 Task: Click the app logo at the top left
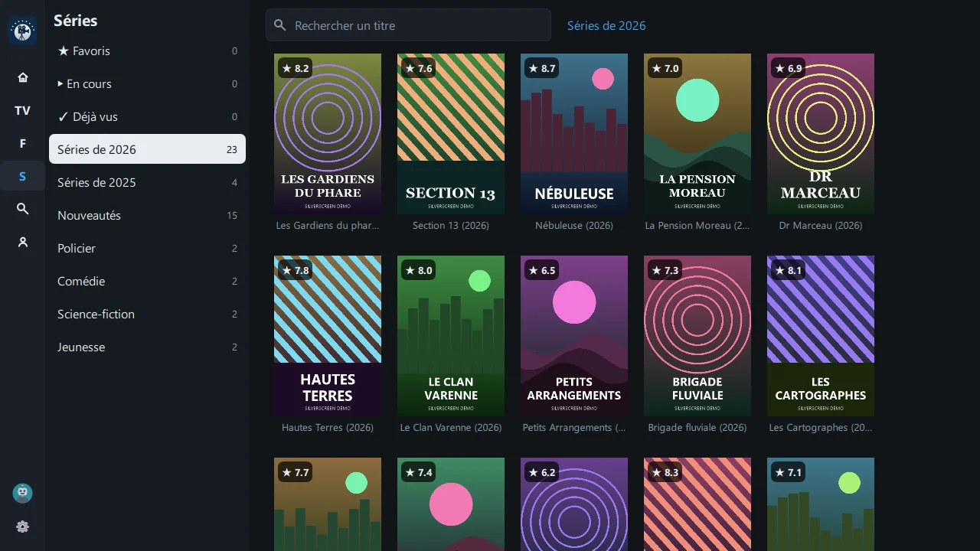[x=22, y=31]
